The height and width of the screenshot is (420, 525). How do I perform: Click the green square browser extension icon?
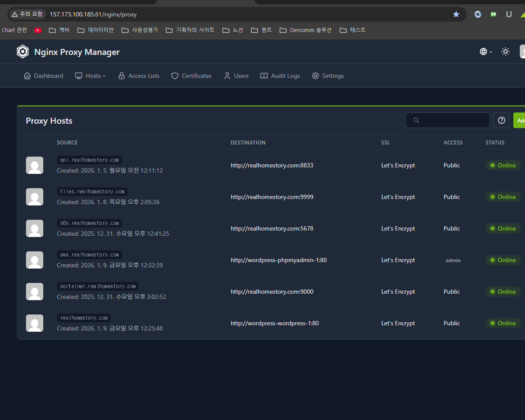493,14
